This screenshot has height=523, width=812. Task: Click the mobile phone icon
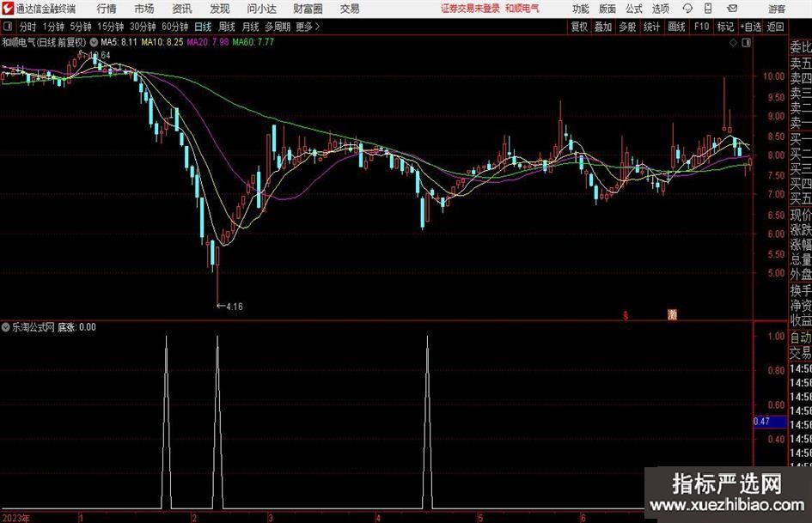click(x=708, y=9)
